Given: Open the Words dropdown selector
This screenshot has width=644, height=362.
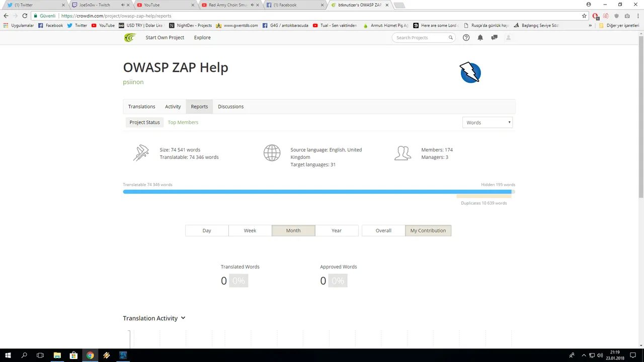Looking at the screenshot, I should 488,122.
